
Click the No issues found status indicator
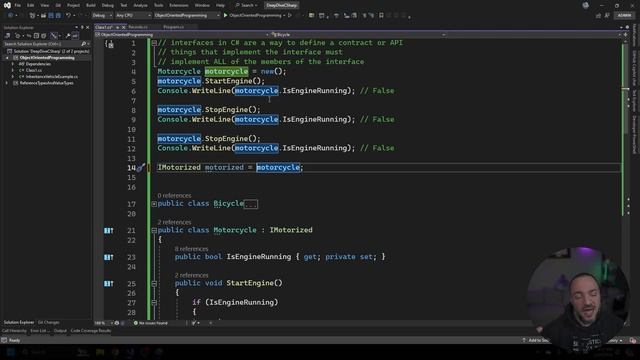pyautogui.click(x=151, y=323)
